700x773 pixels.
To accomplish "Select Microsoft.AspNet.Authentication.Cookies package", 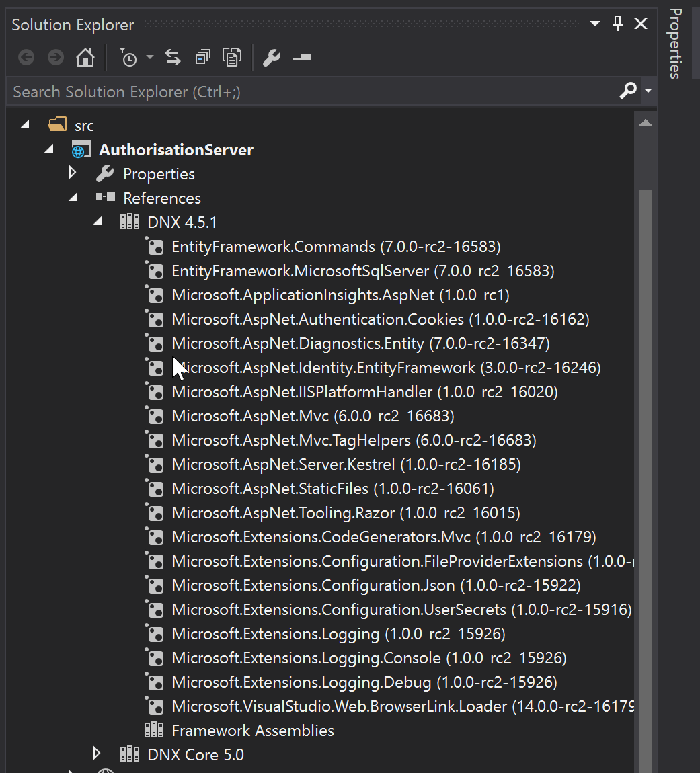I will [381, 319].
